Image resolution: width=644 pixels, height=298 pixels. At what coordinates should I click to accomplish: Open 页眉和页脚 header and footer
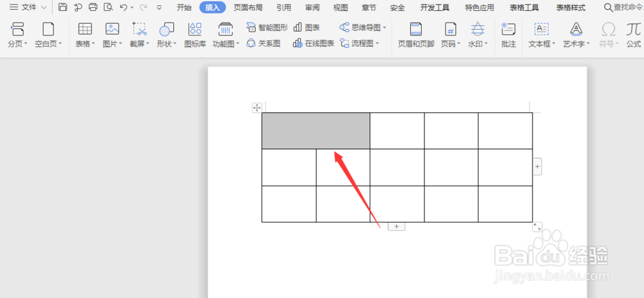416,35
